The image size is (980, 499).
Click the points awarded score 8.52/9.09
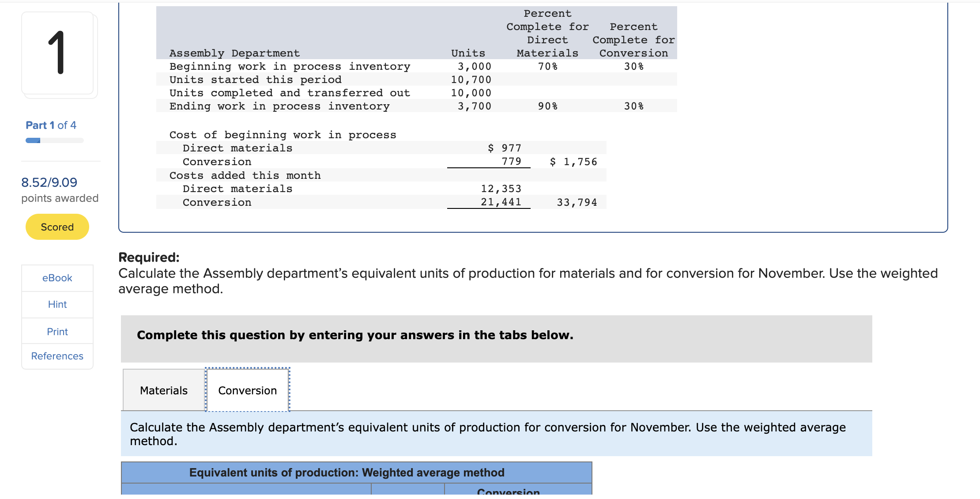[x=49, y=182]
